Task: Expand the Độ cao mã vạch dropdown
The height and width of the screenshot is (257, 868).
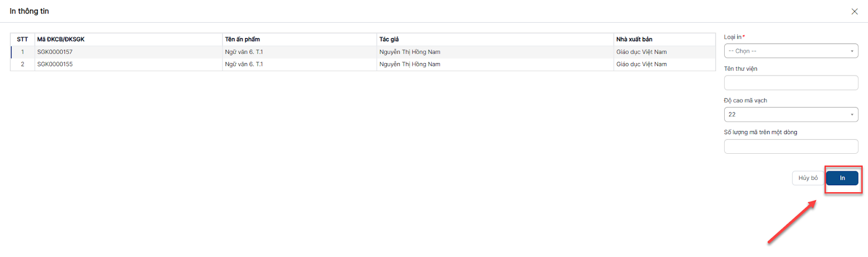Action: [790, 115]
